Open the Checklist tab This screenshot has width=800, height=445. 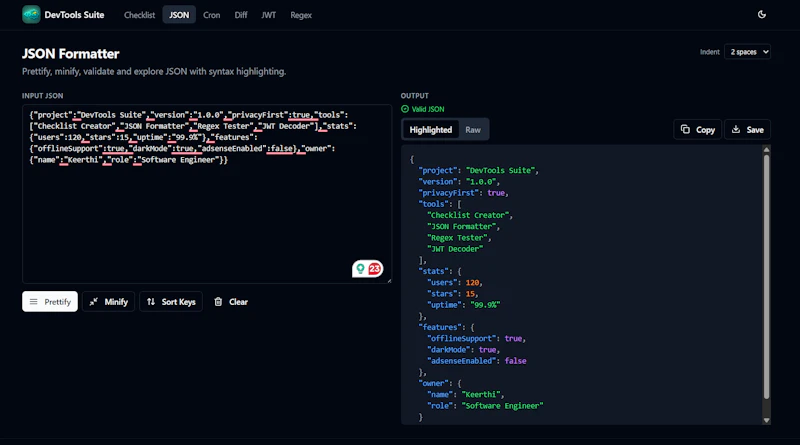pos(139,15)
